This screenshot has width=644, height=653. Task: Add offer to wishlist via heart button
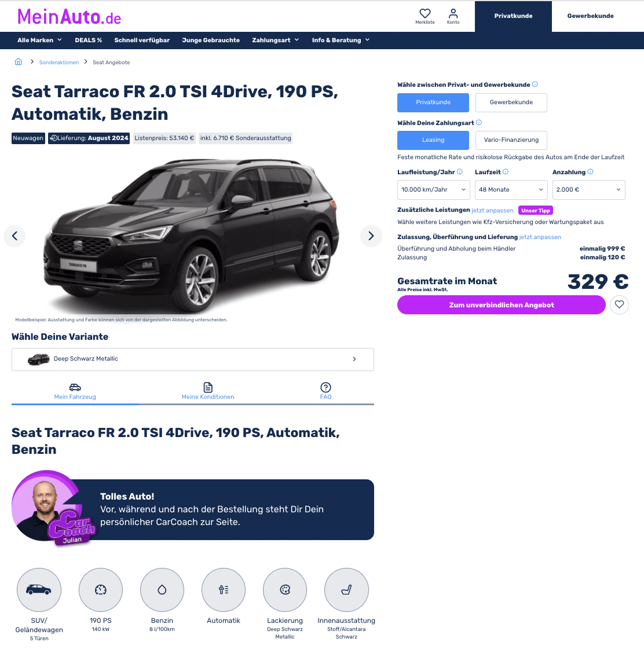(619, 305)
